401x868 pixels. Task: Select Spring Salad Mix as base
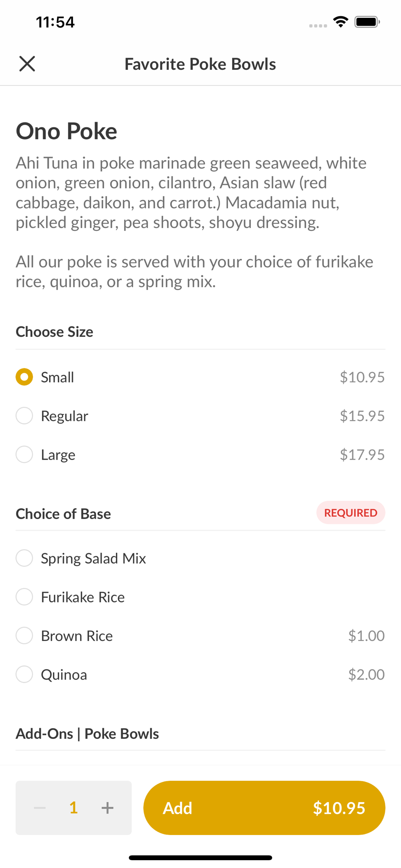tap(24, 558)
